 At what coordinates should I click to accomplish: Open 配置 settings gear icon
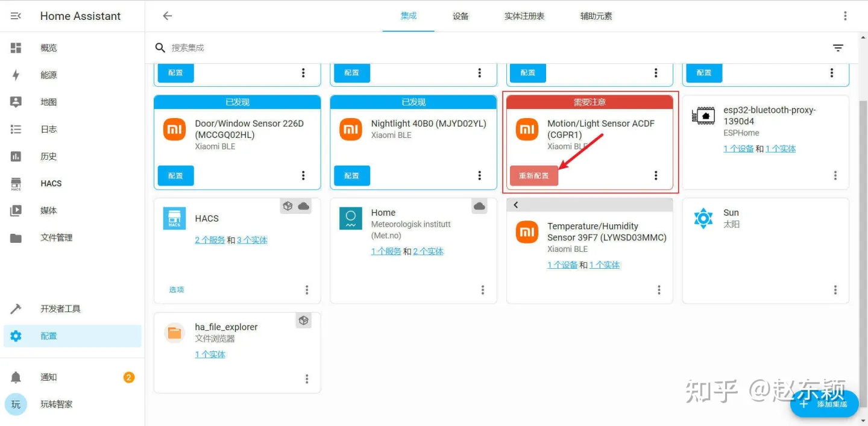16,336
